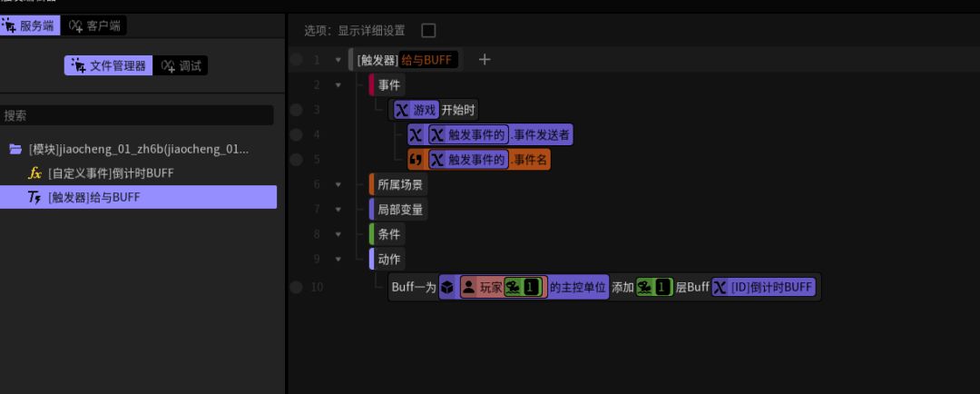Viewport: 980px width, 394px height.
Task: Toggle breakpoint dot on line 3
Action: [x=296, y=110]
